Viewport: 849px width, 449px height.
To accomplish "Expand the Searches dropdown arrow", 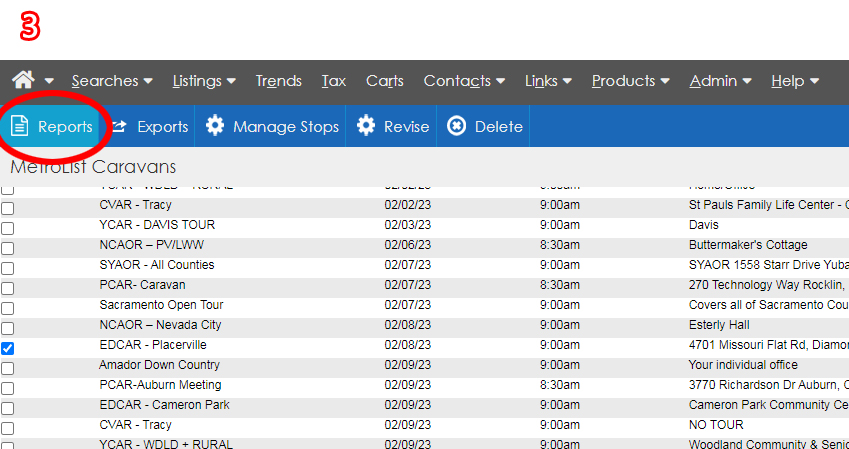I will point(148,81).
